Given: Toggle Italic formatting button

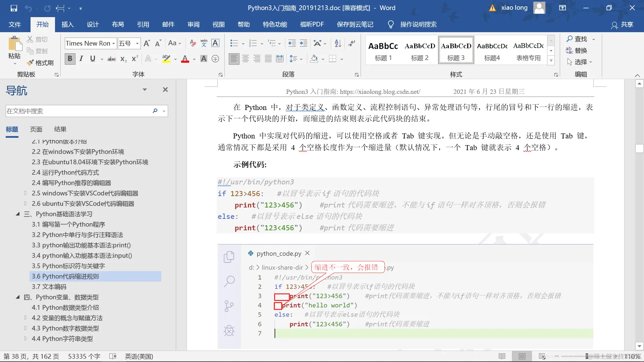Looking at the screenshot, I should point(81,59).
